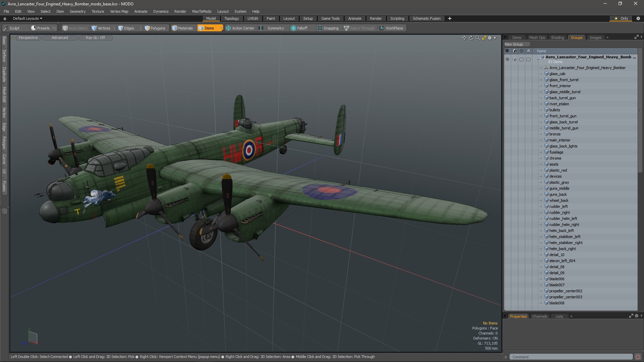Open the Properties panel settings gear
Screen dimensions: 644x362
[x=637, y=316]
